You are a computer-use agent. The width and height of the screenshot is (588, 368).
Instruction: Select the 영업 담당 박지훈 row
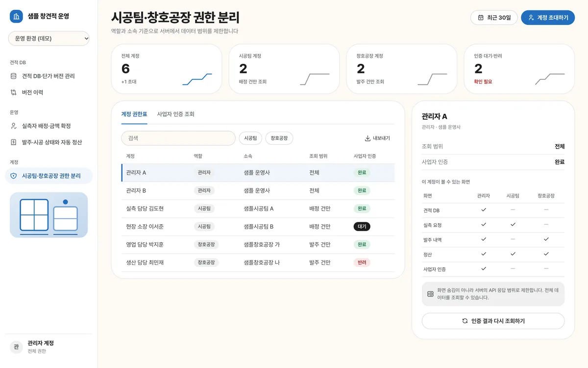click(258, 244)
